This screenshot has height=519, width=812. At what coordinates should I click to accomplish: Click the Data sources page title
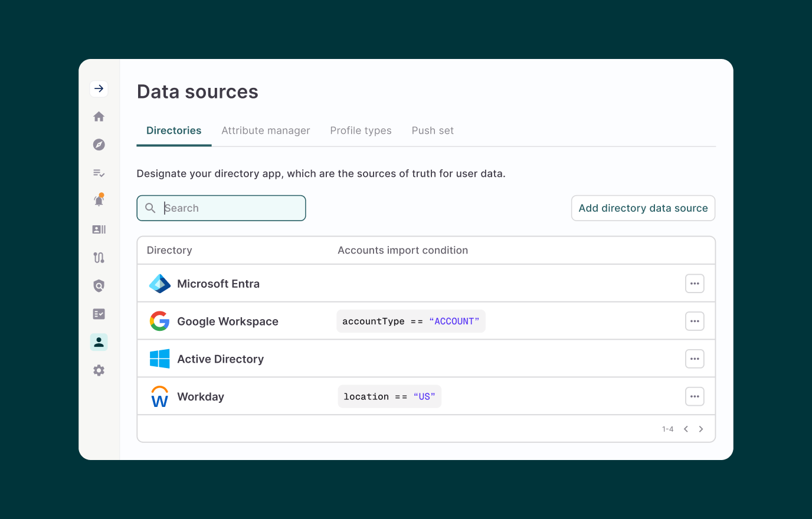click(198, 92)
